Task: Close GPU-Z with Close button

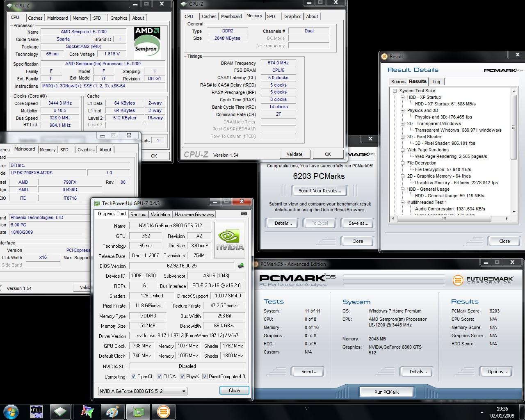Action: tap(234, 390)
